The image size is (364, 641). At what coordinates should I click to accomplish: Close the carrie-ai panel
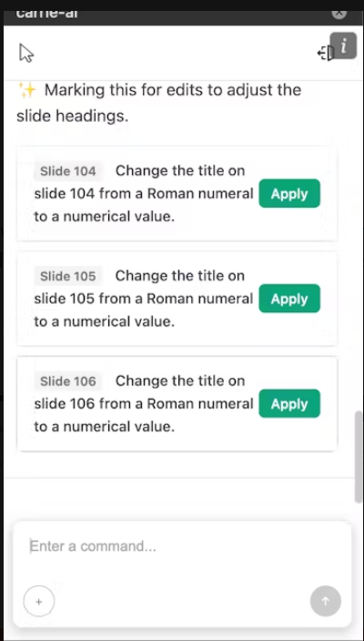339,14
